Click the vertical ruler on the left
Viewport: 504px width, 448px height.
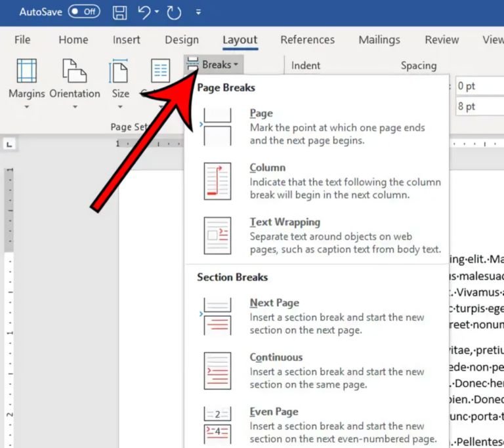(x=10, y=308)
